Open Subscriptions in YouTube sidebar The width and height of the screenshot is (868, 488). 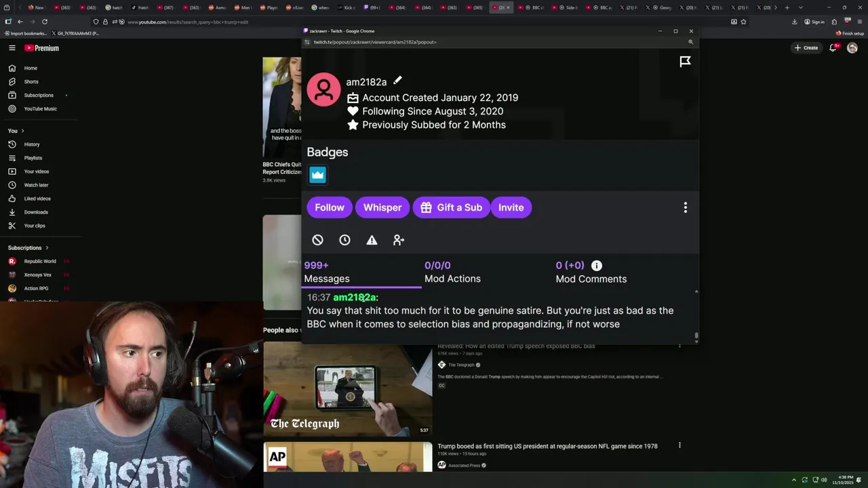(x=39, y=95)
